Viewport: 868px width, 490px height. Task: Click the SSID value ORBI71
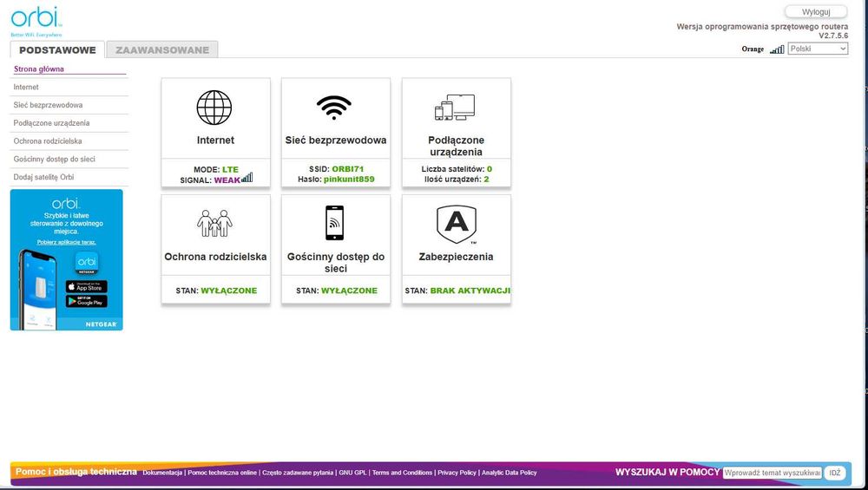click(x=348, y=169)
